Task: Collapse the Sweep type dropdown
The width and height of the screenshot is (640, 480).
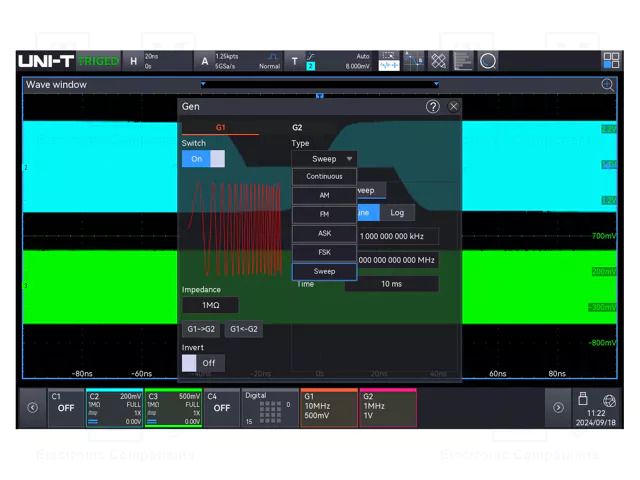Action: (324, 159)
